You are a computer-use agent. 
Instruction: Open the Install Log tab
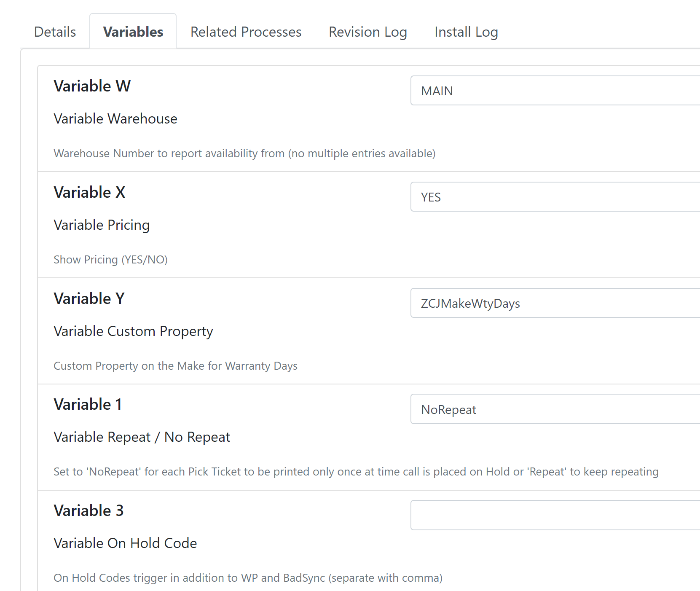click(x=466, y=32)
